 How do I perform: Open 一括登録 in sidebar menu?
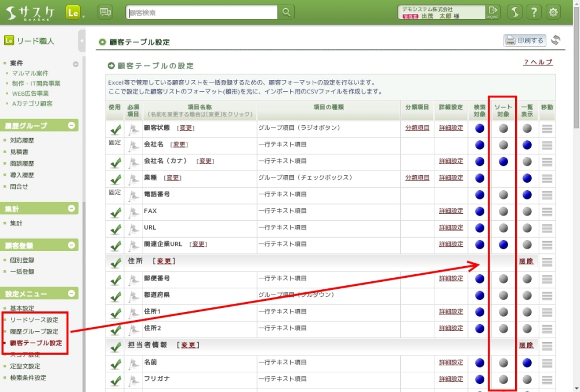tap(23, 271)
